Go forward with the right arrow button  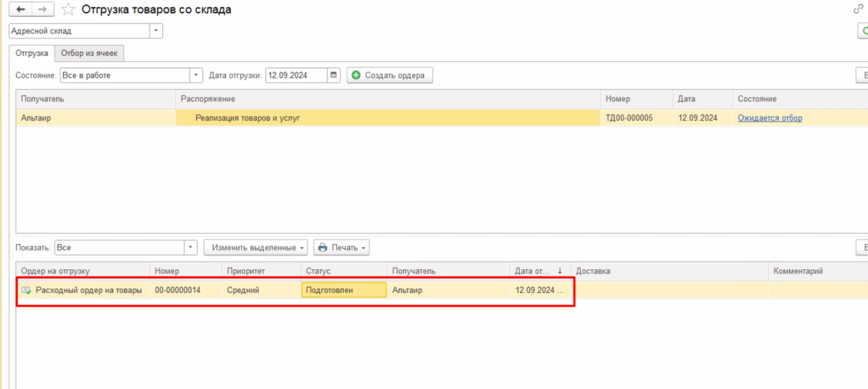42,9
